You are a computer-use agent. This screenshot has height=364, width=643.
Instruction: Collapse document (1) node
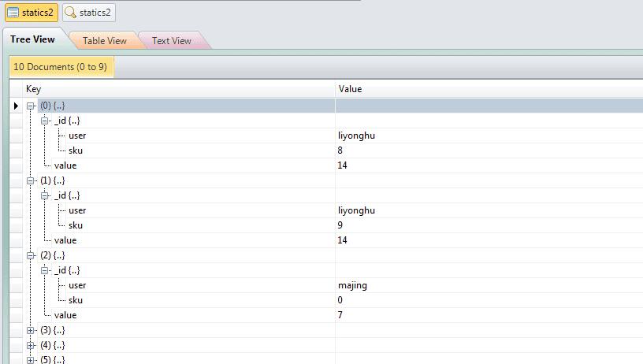click(x=31, y=180)
